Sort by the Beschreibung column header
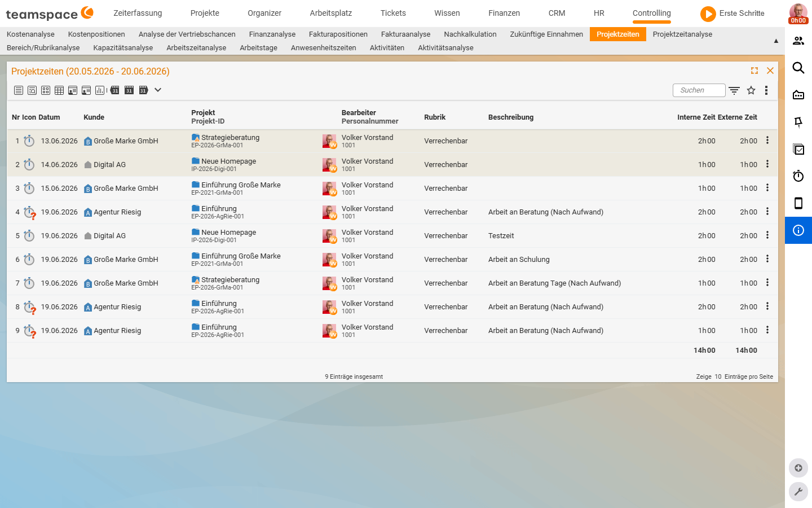Screen dimensions: 812x508 click(511, 117)
